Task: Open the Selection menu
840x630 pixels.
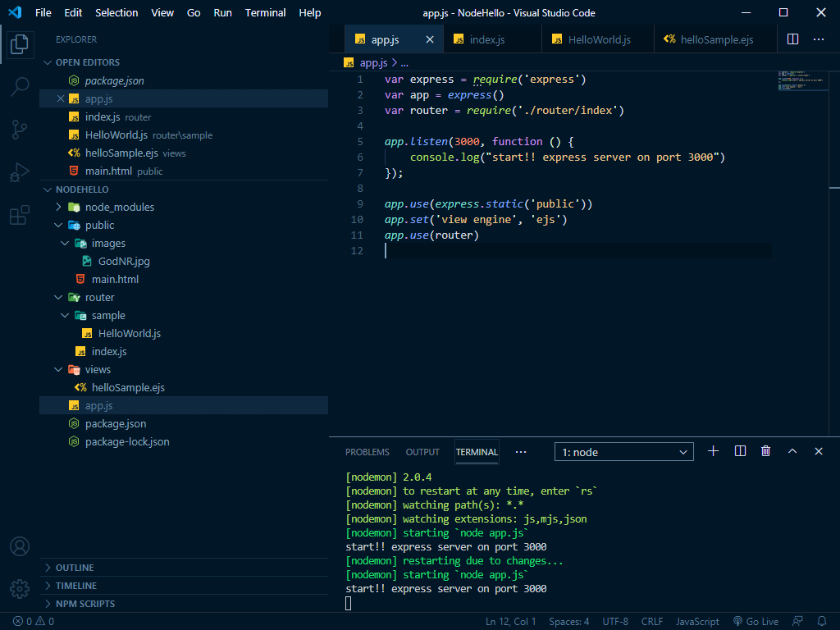Action: click(x=116, y=12)
